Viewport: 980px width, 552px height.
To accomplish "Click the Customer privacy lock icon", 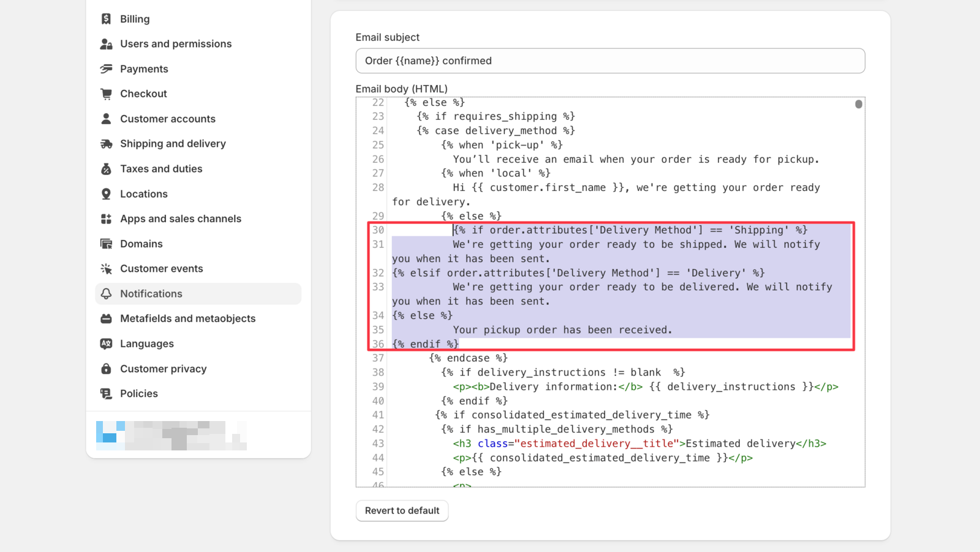I will 106,369.
